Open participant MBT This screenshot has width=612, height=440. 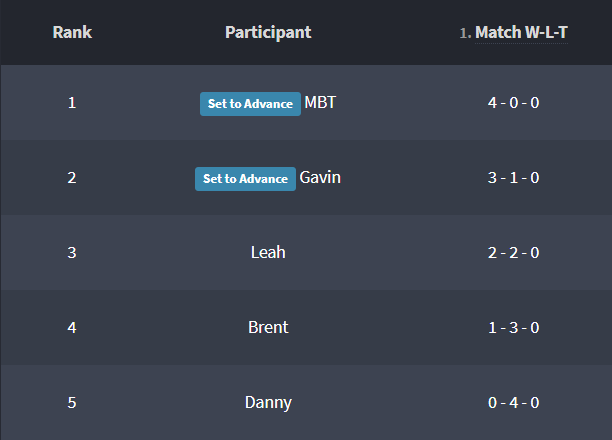pyautogui.click(x=320, y=103)
